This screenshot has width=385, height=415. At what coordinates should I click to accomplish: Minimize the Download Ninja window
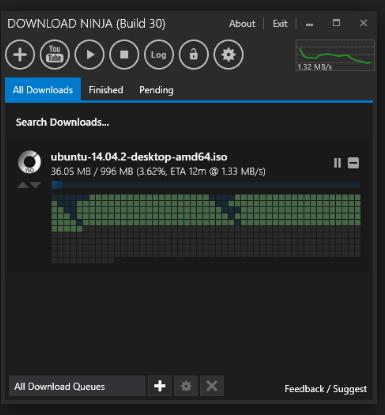click(x=309, y=24)
